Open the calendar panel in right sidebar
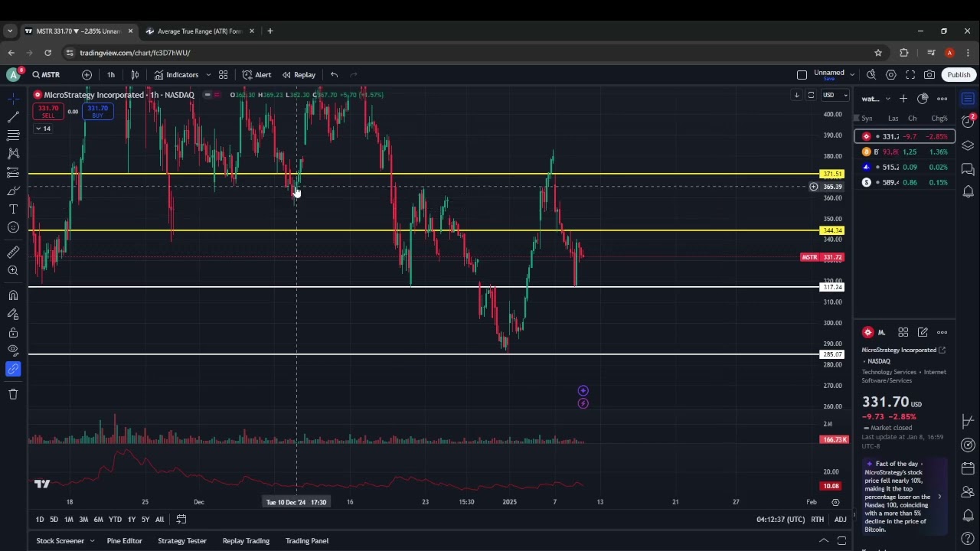 (x=968, y=468)
